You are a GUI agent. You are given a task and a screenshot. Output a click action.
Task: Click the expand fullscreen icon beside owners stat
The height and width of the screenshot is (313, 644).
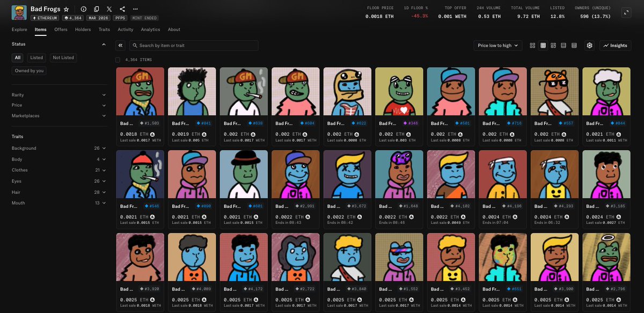point(626,12)
